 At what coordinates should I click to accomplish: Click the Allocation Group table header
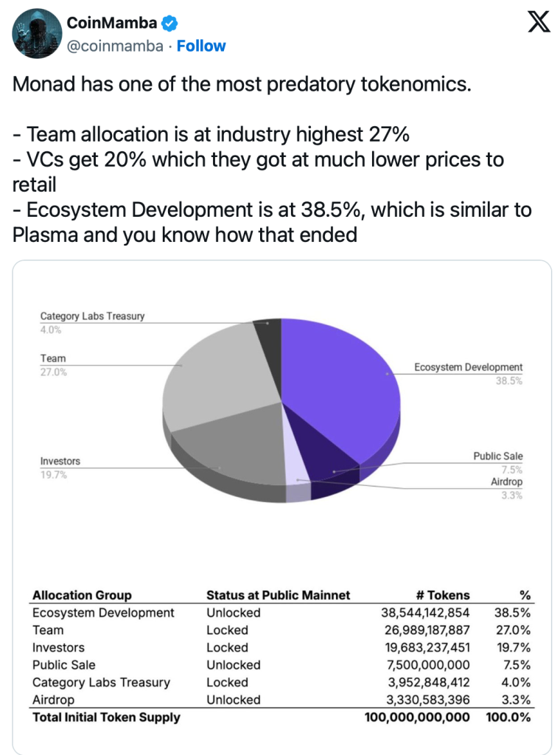coord(82,595)
